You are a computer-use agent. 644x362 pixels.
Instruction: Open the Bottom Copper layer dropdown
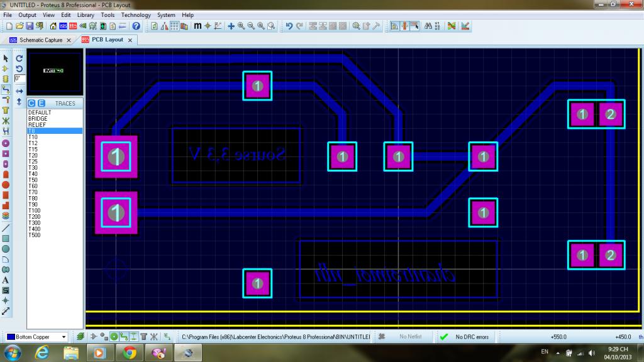click(x=64, y=337)
